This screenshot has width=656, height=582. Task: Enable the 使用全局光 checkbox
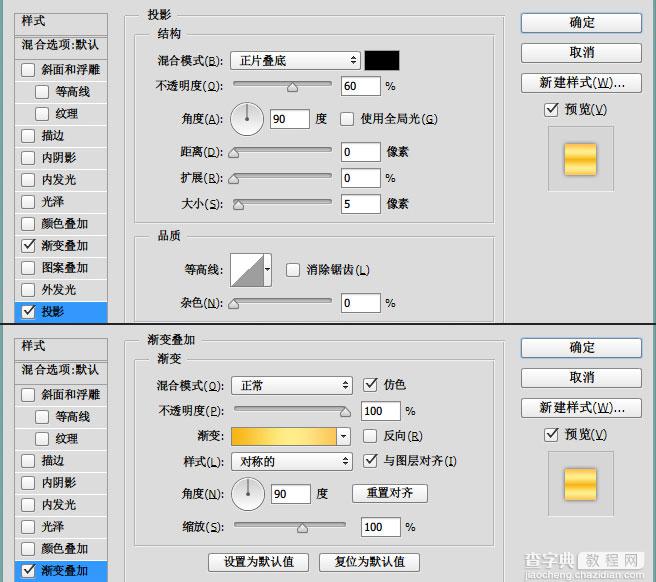pos(347,119)
